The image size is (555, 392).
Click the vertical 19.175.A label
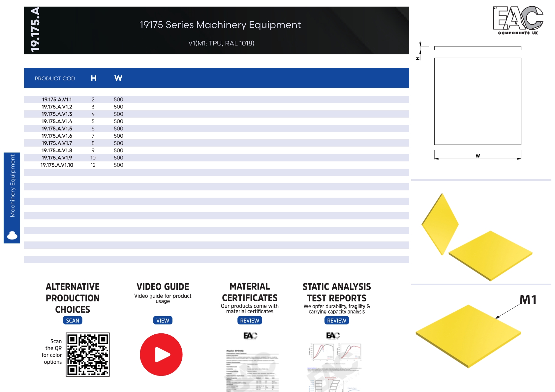[35, 29]
